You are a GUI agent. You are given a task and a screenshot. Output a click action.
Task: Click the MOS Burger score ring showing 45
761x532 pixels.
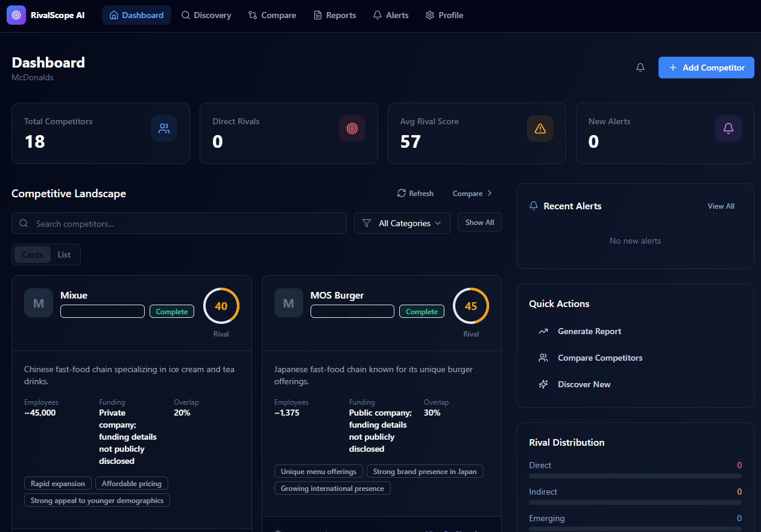[x=471, y=306]
